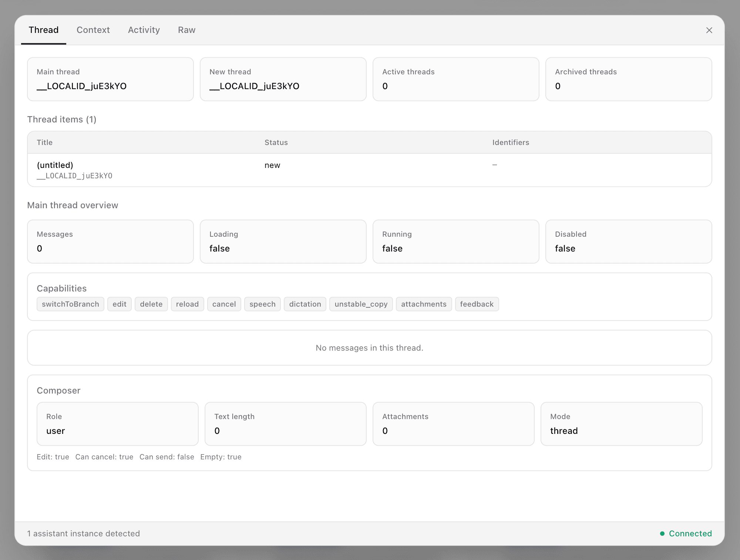Click the New thread ID card
740x560 pixels.
tap(283, 79)
